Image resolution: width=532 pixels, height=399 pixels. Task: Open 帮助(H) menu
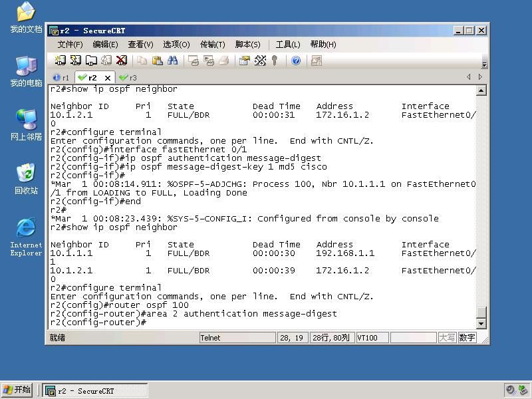(x=323, y=45)
